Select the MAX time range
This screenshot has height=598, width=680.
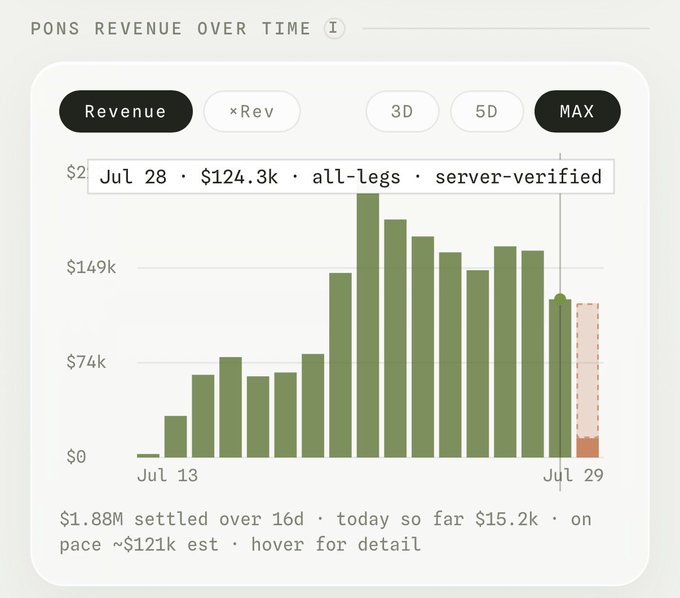tap(577, 111)
